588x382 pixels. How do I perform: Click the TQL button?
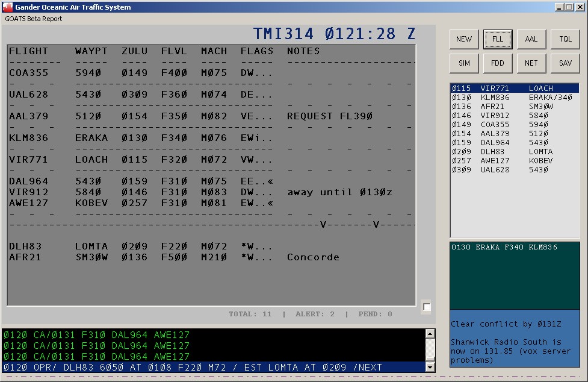(x=565, y=39)
